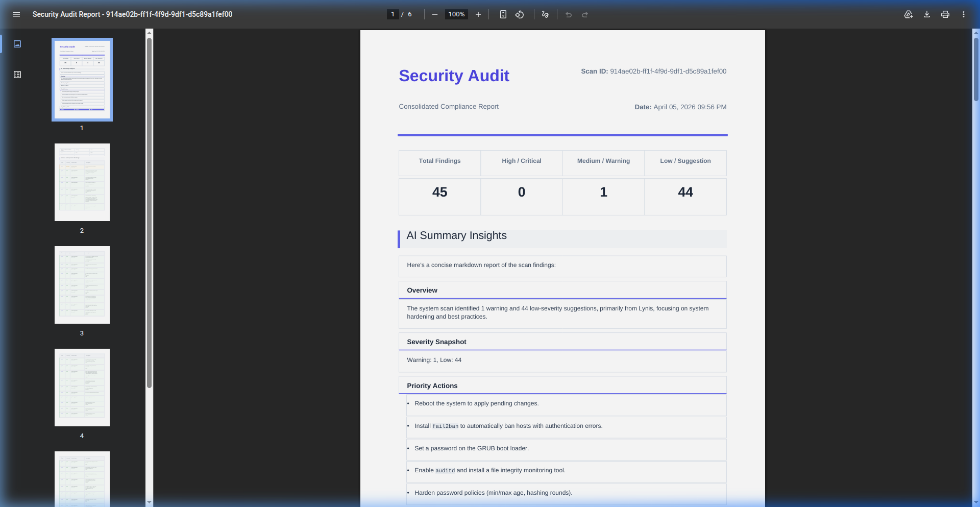This screenshot has width=980, height=507.
Task: Click the Overview section heading
Action: point(422,291)
